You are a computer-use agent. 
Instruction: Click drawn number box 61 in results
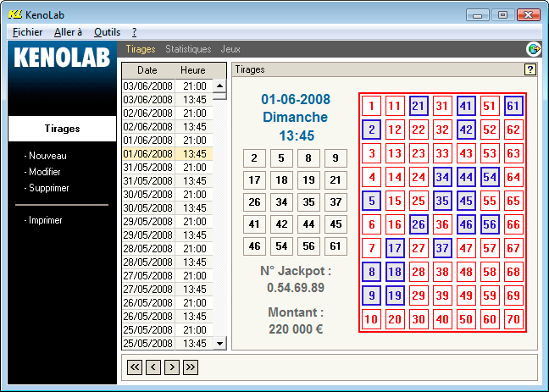pos(335,246)
